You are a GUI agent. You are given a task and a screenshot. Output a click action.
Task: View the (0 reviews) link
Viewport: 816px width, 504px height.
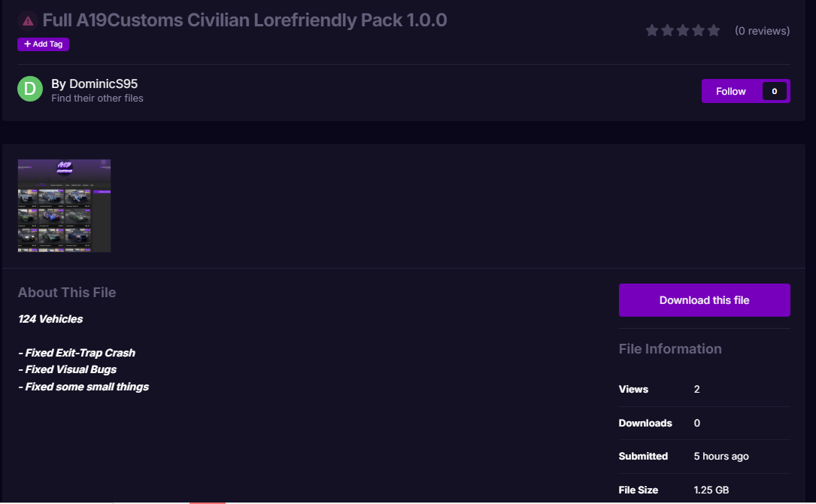tap(762, 31)
